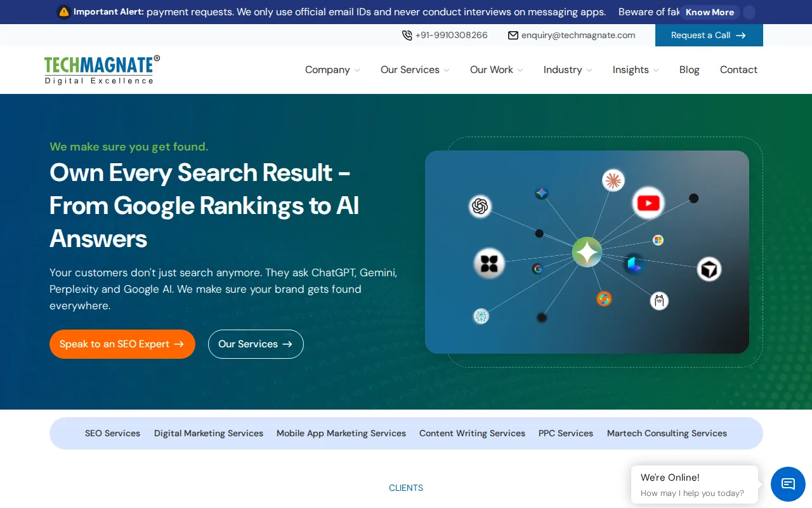Click the Techmagnate logo
This screenshot has height=508, width=812.
tap(101, 70)
